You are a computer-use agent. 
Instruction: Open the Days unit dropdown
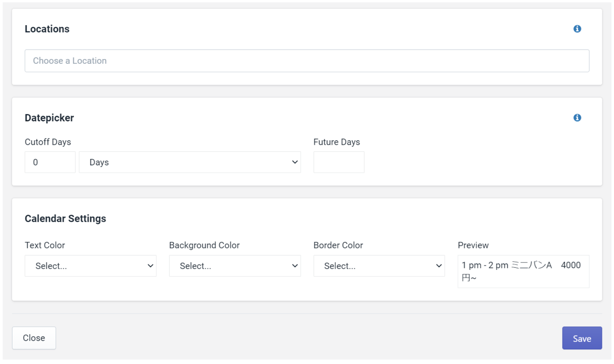pyautogui.click(x=190, y=162)
